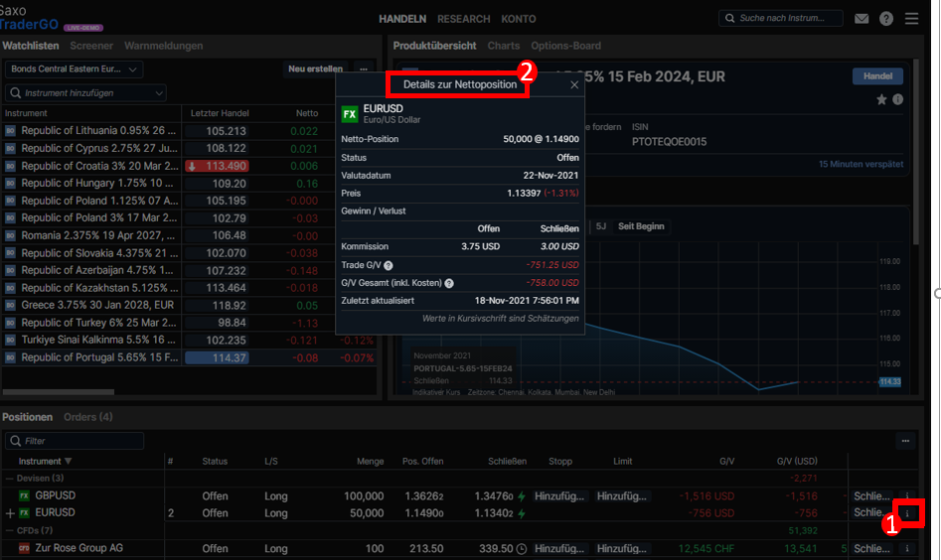Click Schließen button on the Zur Rose row
The width and height of the screenshot is (941, 560).
tap(872, 549)
